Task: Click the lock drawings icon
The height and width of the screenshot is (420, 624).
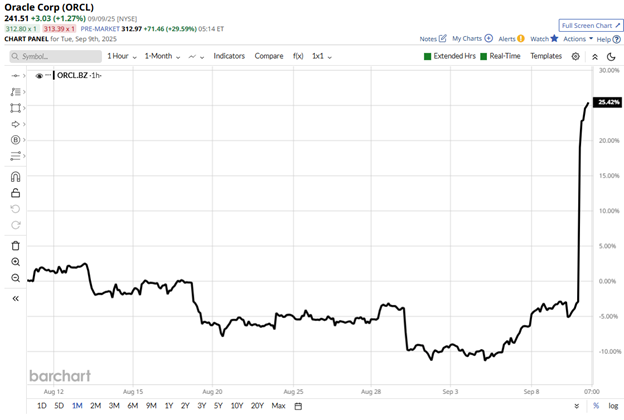Action: (x=15, y=193)
